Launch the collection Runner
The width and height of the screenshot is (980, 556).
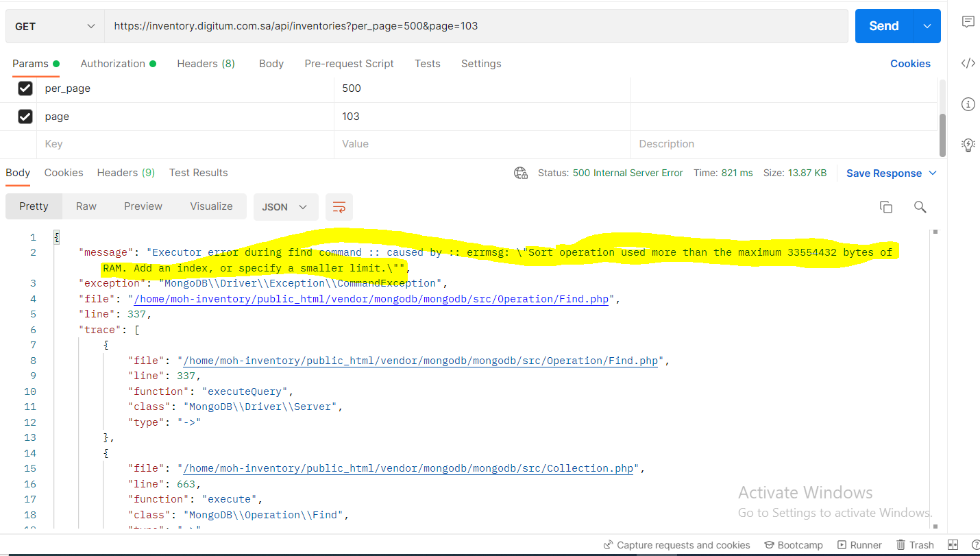click(859, 544)
